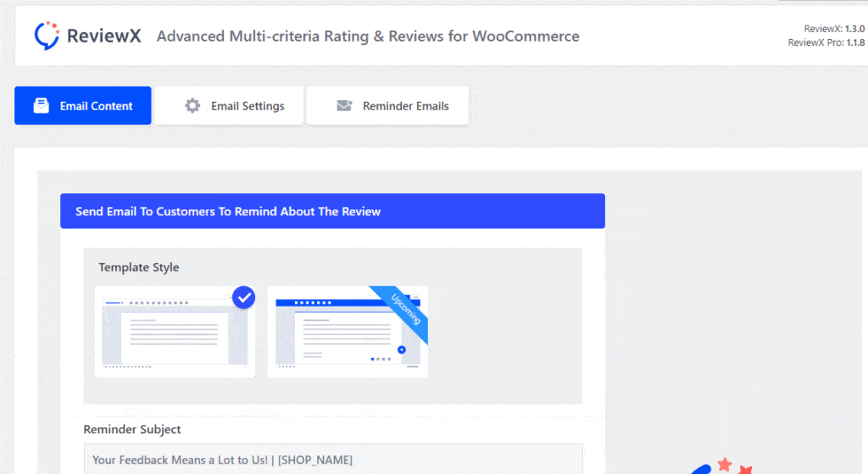
Task: Click the 'ReviewX Pro: 1.1.8' version text
Action: click(826, 42)
